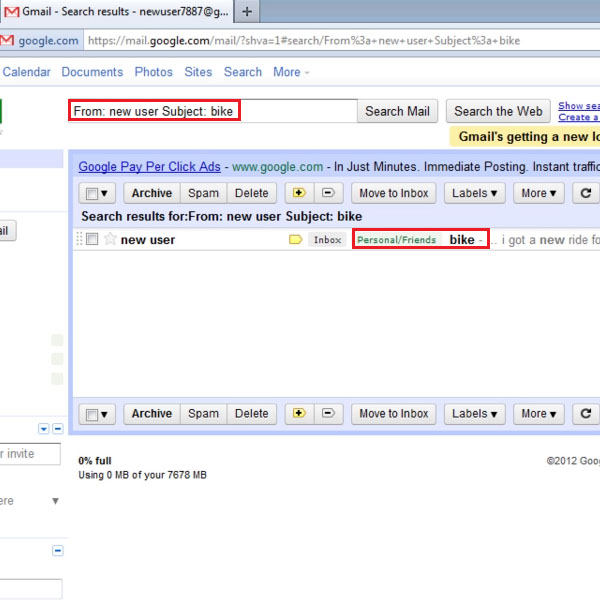This screenshot has width=600, height=600.
Task: Click the email snippet i got a new ride
Action: point(550,240)
